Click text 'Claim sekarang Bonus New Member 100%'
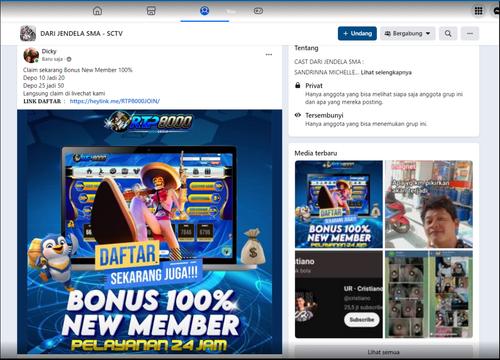 (x=78, y=70)
